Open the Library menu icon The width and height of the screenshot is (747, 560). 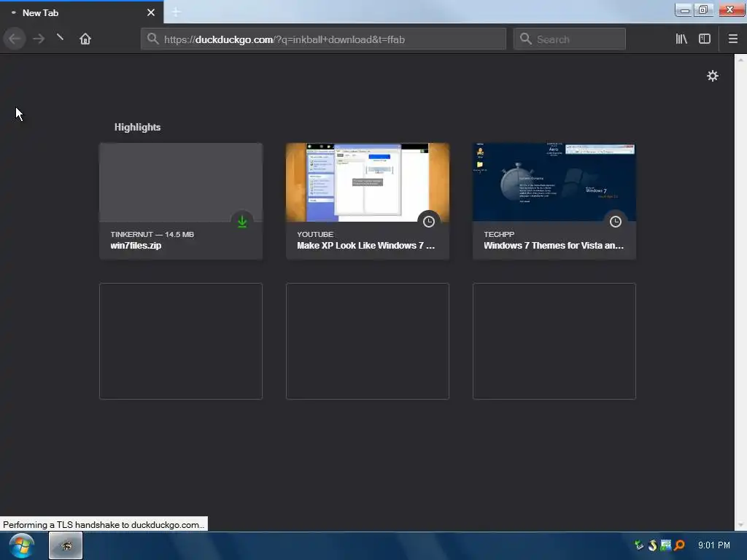pyautogui.click(x=681, y=39)
